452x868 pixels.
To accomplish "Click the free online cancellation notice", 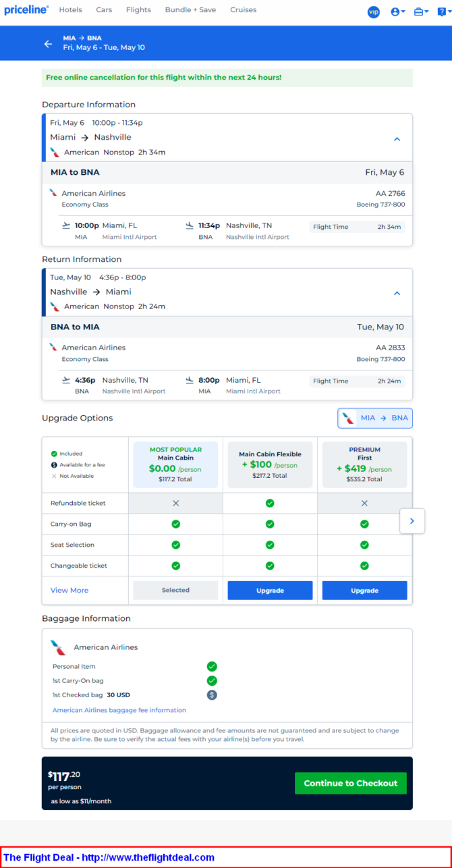I will [x=227, y=78].
